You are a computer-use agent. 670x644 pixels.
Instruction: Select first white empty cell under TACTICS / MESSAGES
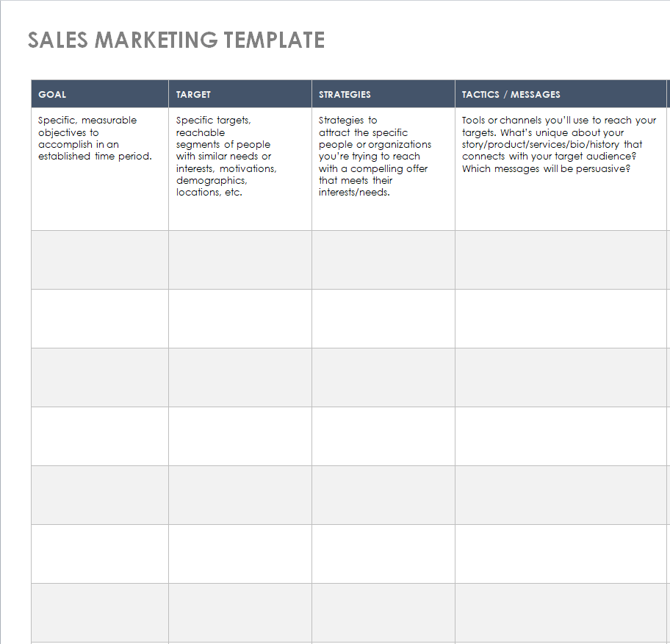pyautogui.click(x=561, y=318)
